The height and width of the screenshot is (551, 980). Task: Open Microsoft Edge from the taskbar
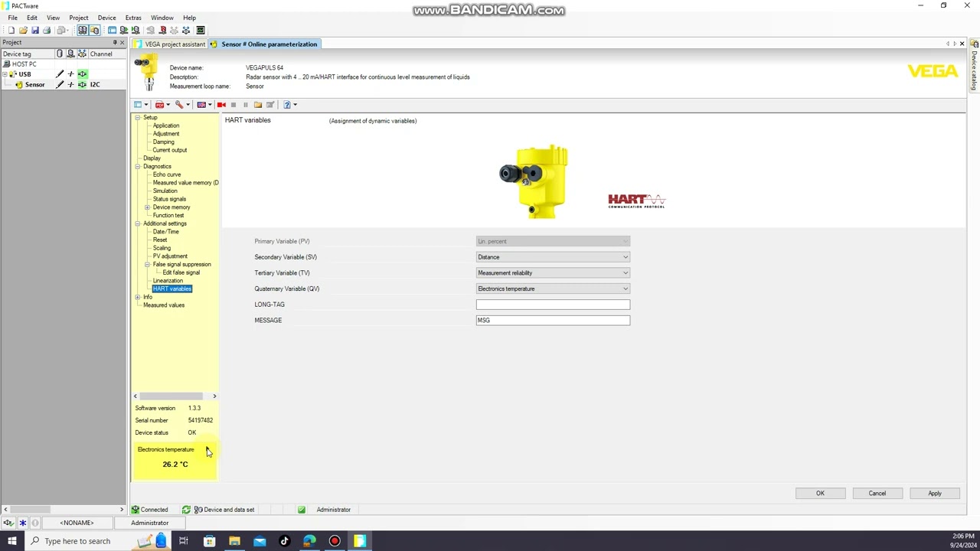309,541
